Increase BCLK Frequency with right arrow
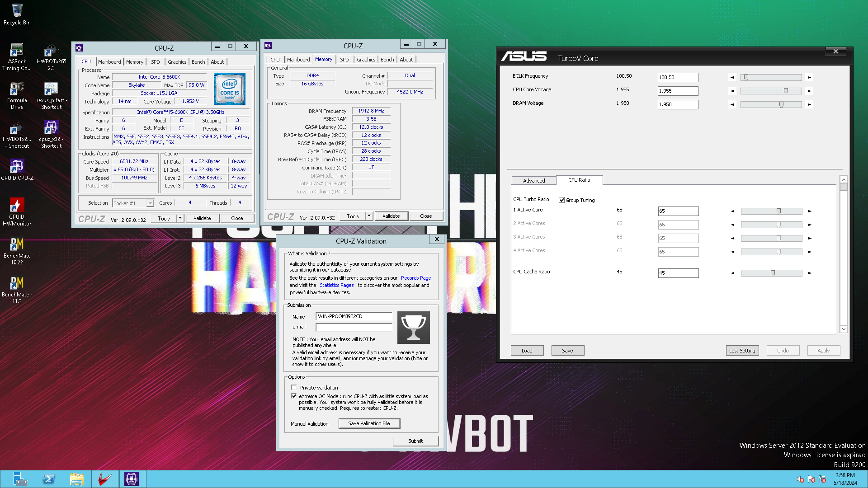This screenshot has width=868, height=488. click(x=809, y=77)
